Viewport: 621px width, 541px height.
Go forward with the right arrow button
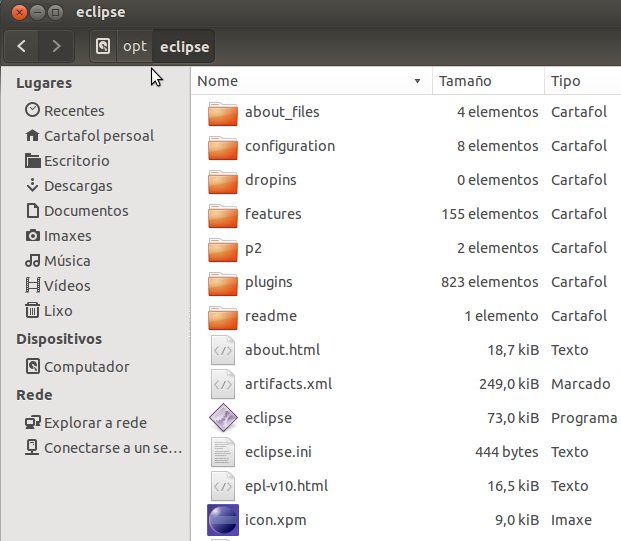pos(56,46)
